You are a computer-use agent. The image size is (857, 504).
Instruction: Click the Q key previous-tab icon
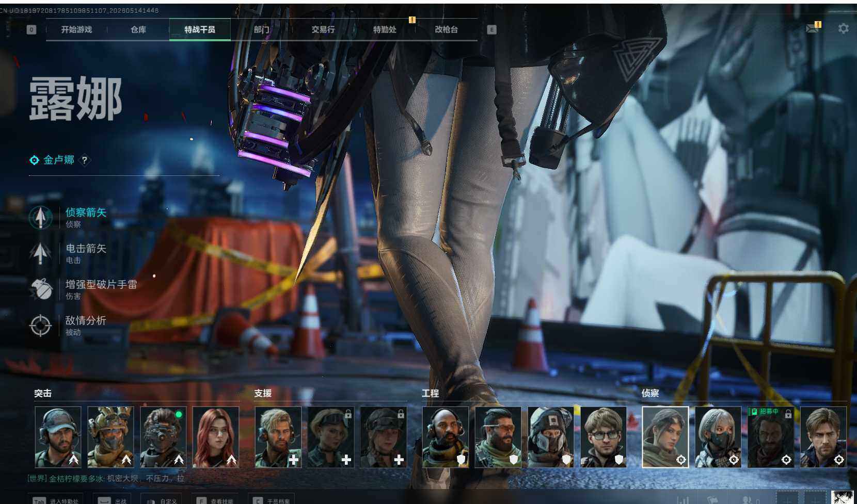point(31,30)
